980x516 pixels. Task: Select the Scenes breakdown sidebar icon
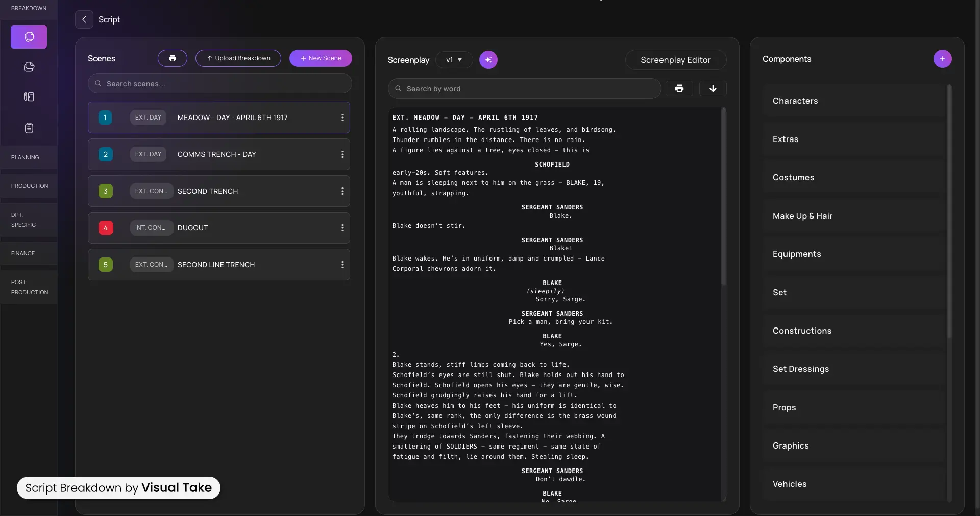coord(28,36)
